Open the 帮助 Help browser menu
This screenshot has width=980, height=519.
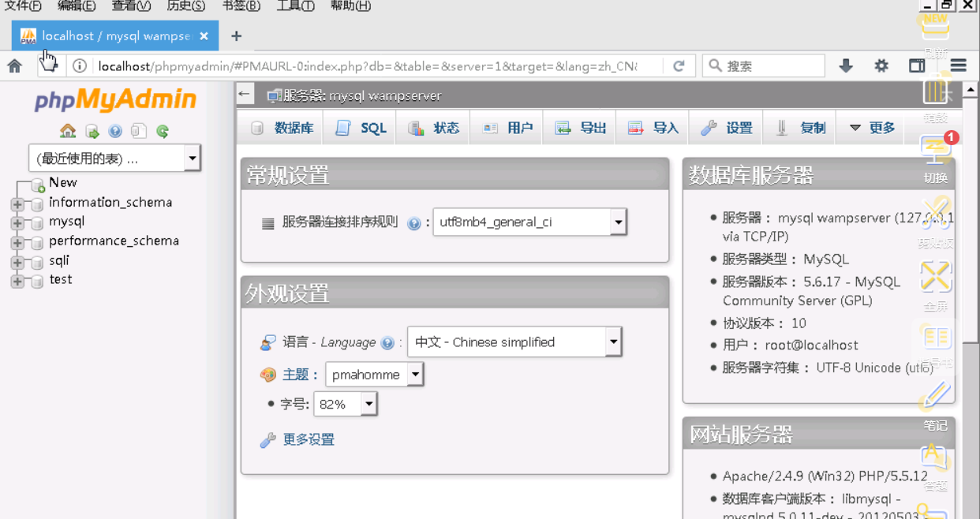click(350, 6)
